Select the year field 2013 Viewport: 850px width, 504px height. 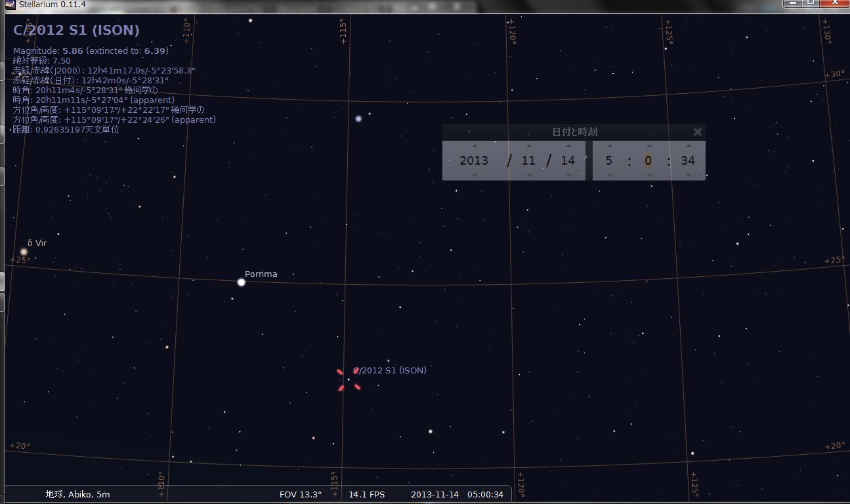(474, 161)
